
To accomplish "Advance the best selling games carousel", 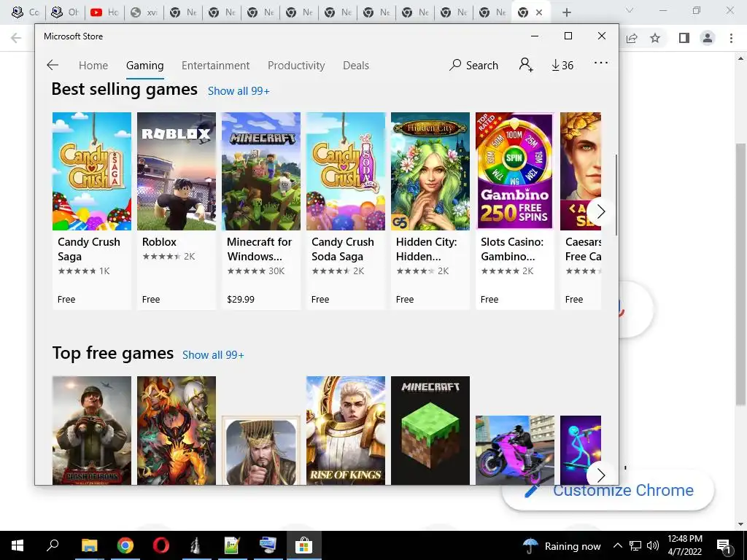I will 601,211.
